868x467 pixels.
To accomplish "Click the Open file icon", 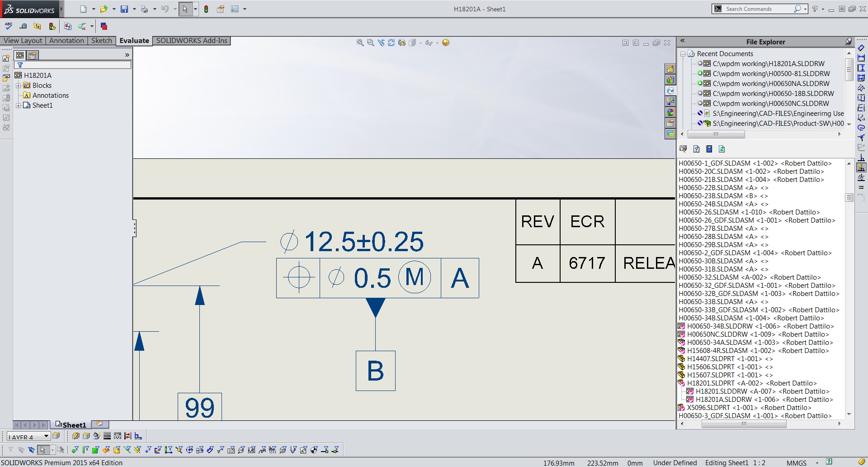I will tap(104, 9).
